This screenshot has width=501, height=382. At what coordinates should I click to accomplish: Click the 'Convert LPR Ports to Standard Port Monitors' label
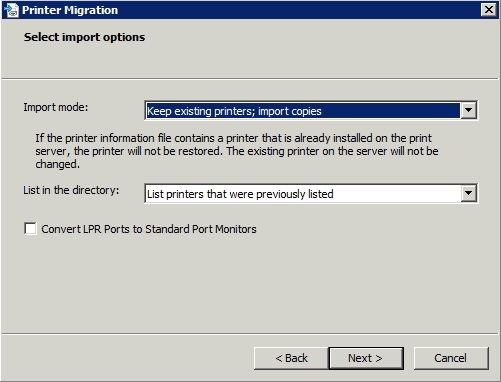[x=149, y=229]
